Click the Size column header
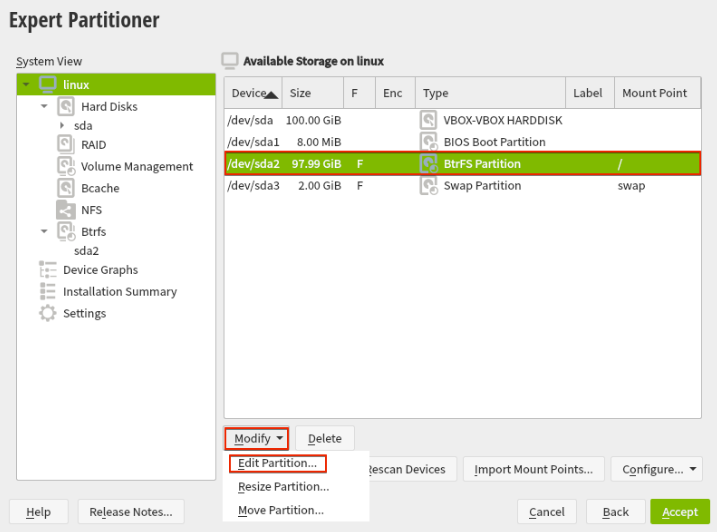Viewport: 717px width, 532px height. [x=313, y=93]
